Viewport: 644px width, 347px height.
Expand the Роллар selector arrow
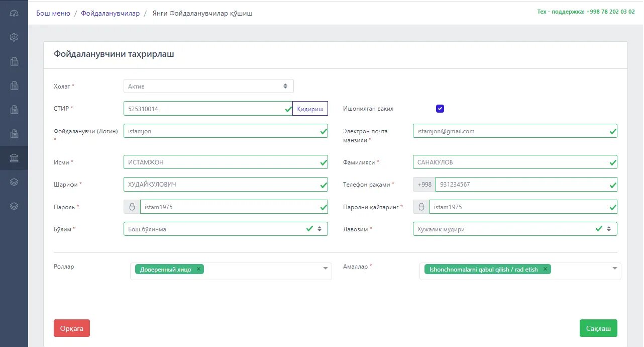pos(326,269)
